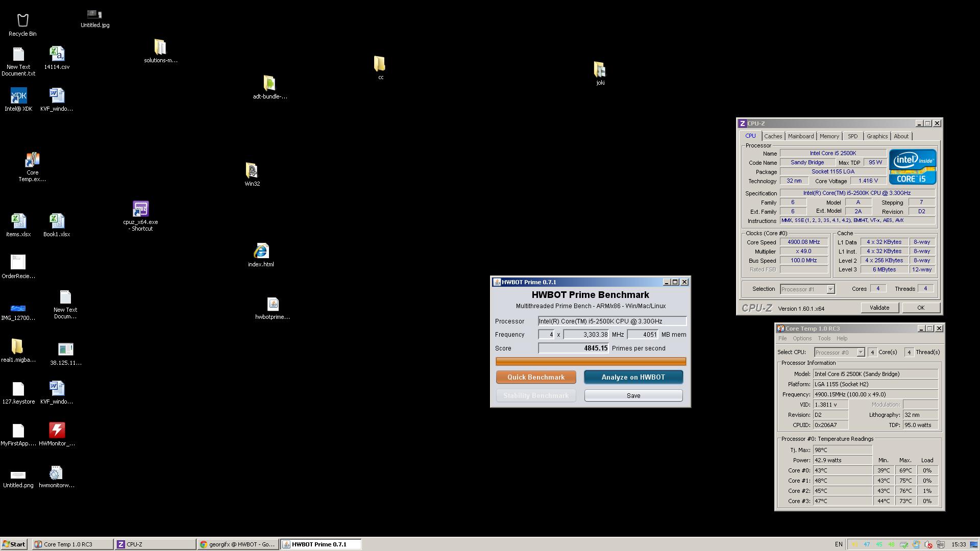The width and height of the screenshot is (980, 551).
Task: Click the OK button in CPU-Z
Action: click(920, 308)
